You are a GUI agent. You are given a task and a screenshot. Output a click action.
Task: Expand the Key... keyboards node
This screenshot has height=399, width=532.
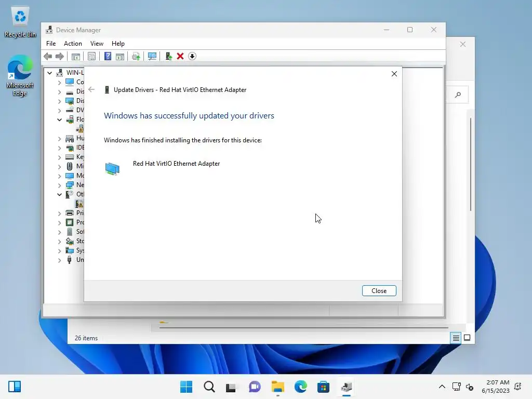(x=59, y=157)
